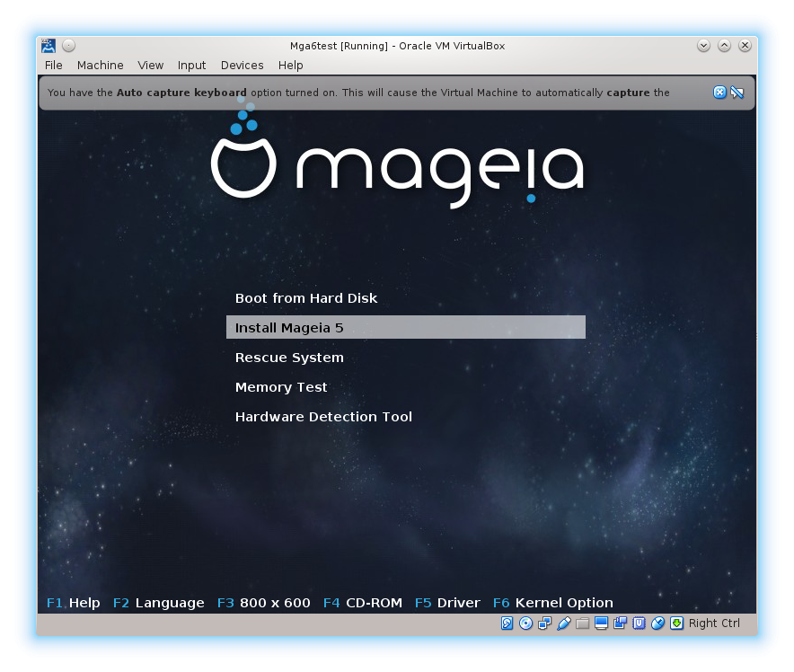794x672 pixels.
Task: Click the don't-show-again notification icon
Action: tap(737, 93)
